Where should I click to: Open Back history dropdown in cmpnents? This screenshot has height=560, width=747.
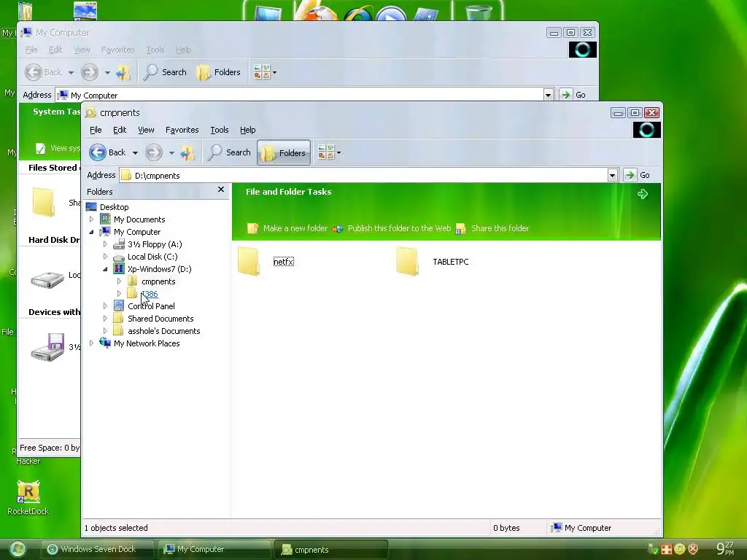135,153
